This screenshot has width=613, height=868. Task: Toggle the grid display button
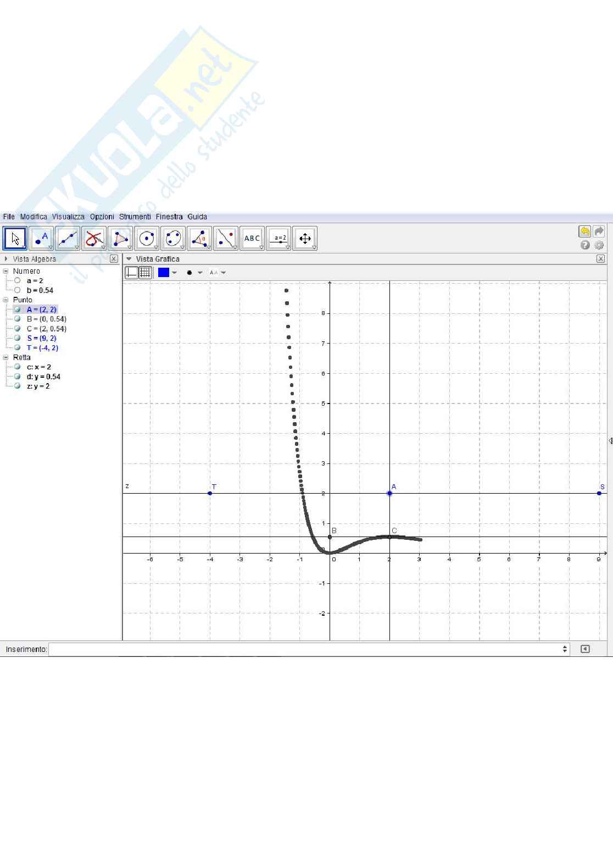(x=145, y=272)
